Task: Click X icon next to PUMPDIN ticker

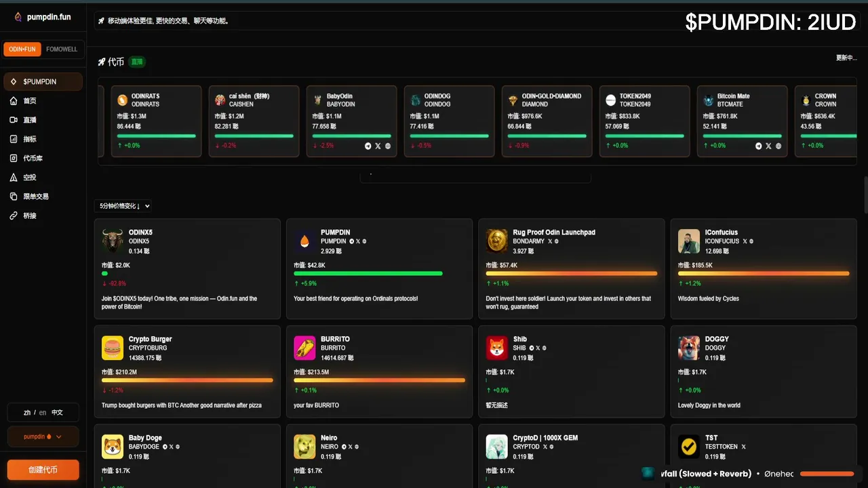Action: click(358, 241)
